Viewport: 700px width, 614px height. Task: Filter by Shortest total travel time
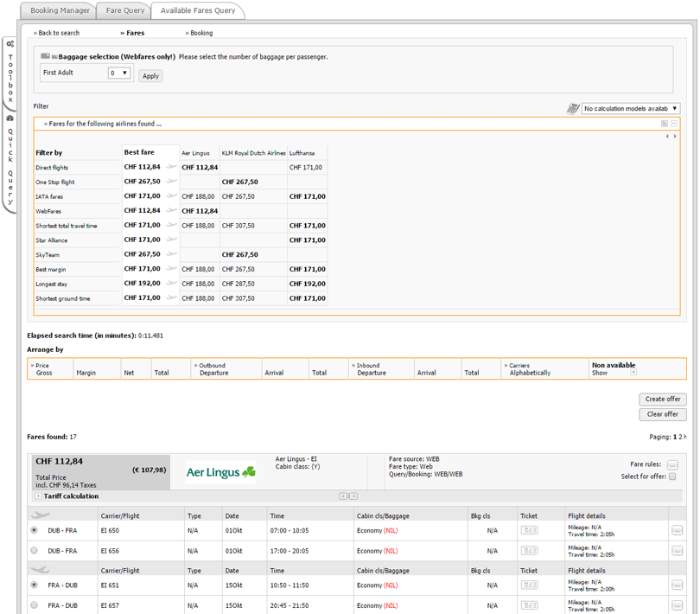(66, 226)
